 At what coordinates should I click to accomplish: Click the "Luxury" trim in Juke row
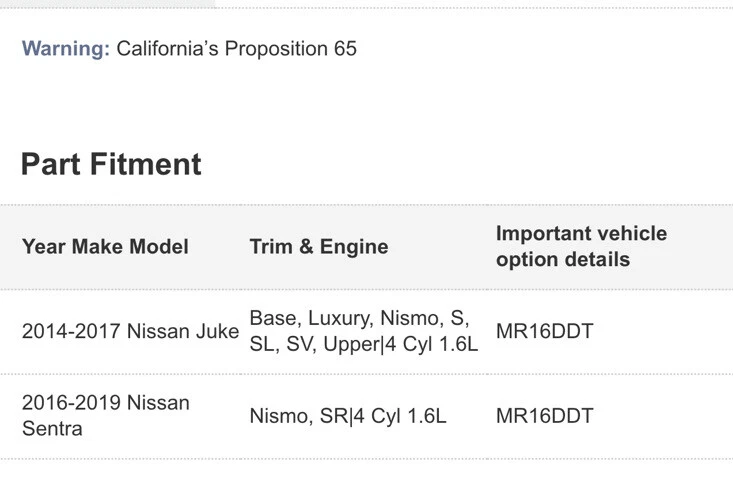click(x=338, y=318)
